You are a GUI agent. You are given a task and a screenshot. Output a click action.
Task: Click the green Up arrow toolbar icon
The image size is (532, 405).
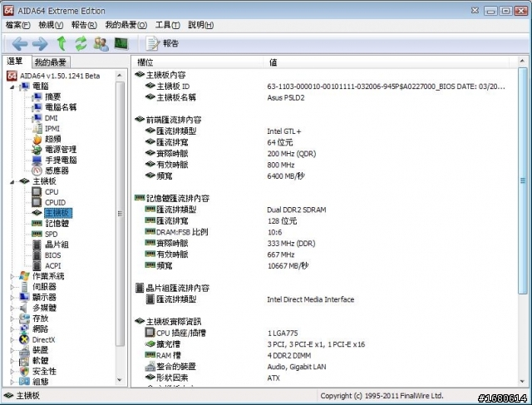click(x=62, y=43)
